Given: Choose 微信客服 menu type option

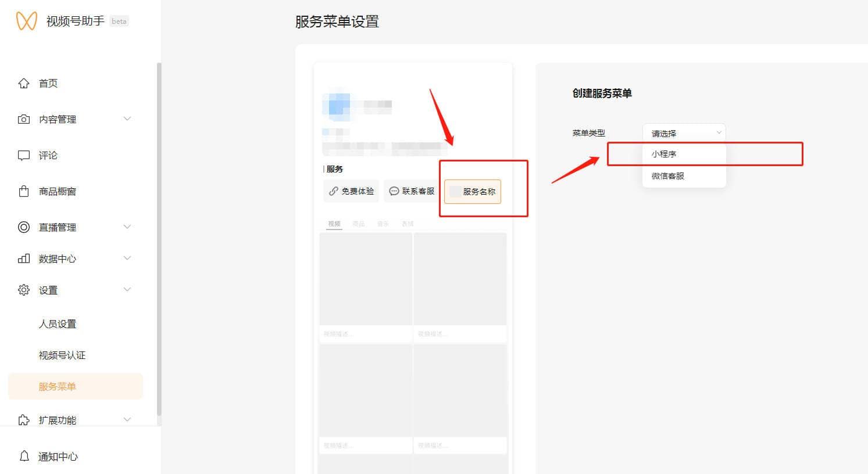Looking at the screenshot, I should point(667,176).
